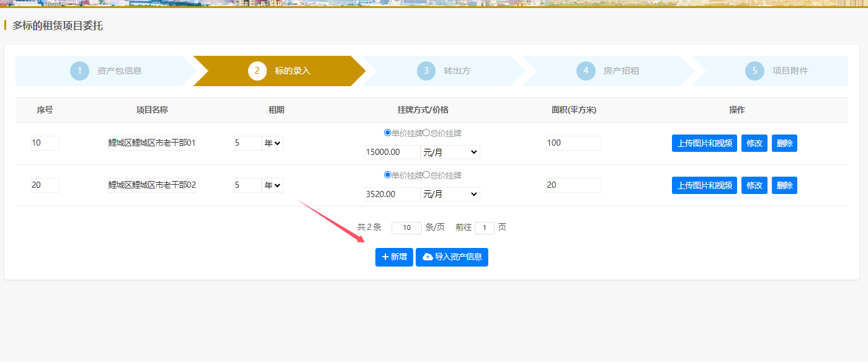This screenshot has height=362, width=868.
Task: Click area field in 老干部02 row
Action: [574, 185]
